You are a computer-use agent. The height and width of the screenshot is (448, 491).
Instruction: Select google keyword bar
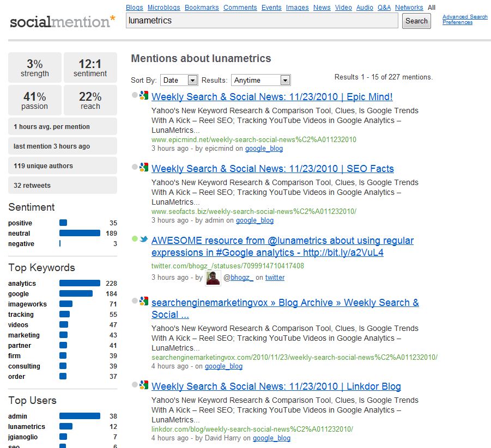point(76,293)
